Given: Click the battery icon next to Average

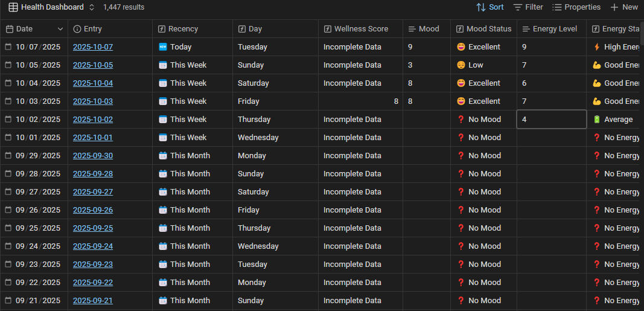Looking at the screenshot, I should 597,120.
